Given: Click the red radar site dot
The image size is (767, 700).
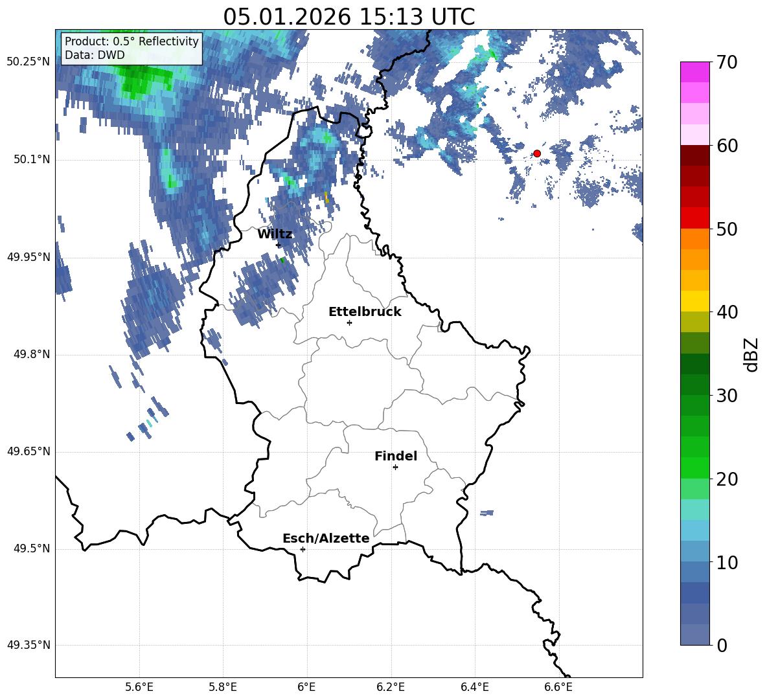Looking at the screenshot, I should click(x=536, y=153).
